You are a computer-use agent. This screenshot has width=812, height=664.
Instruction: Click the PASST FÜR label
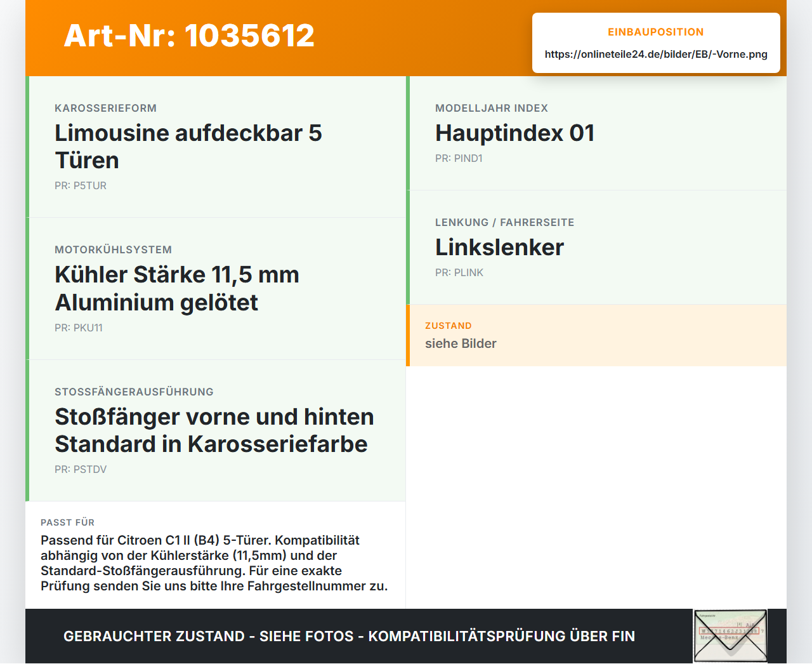tap(67, 522)
